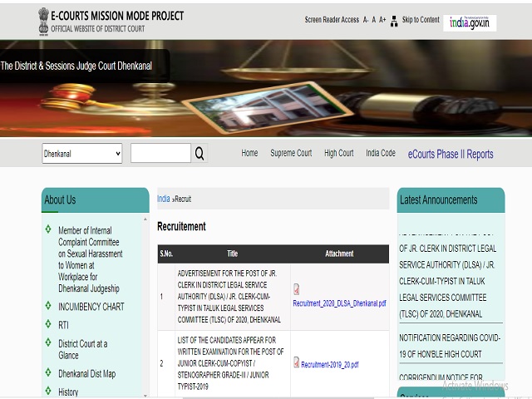This screenshot has width=532, height=399.
Task: Open Dhenkanal Dist Map sidebar link
Action: [x=86, y=373]
